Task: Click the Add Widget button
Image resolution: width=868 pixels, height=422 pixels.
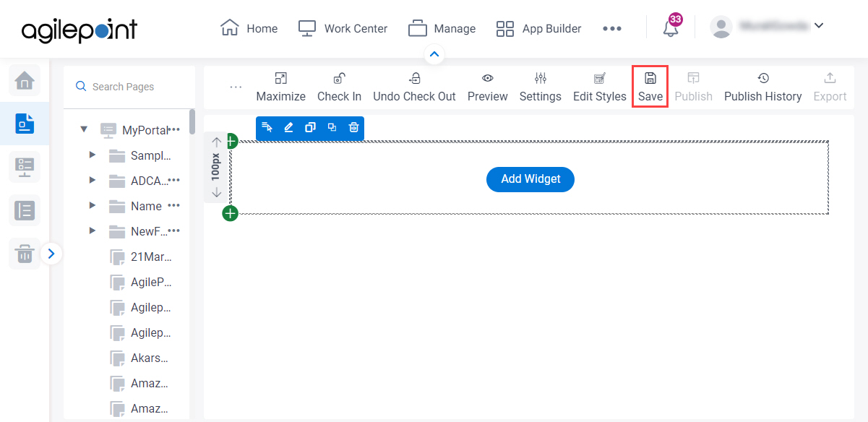Action: point(530,179)
